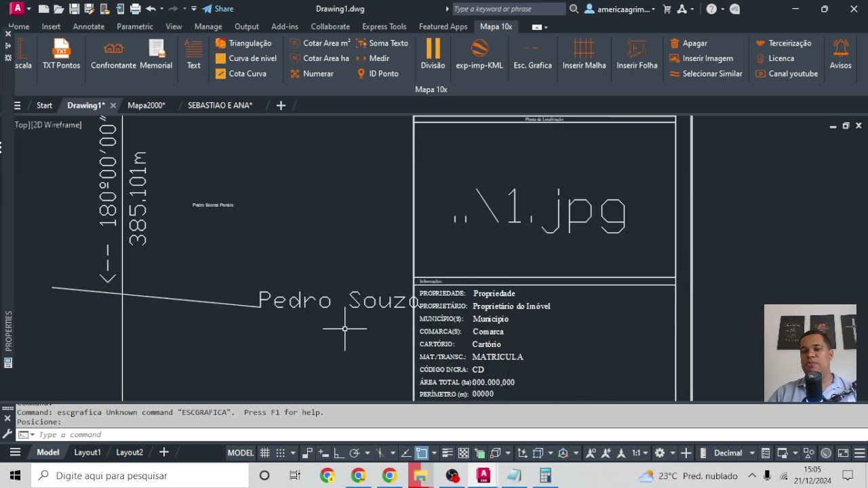Toggle MODEL space status button
This screenshot has height=488, width=868.
[240, 453]
